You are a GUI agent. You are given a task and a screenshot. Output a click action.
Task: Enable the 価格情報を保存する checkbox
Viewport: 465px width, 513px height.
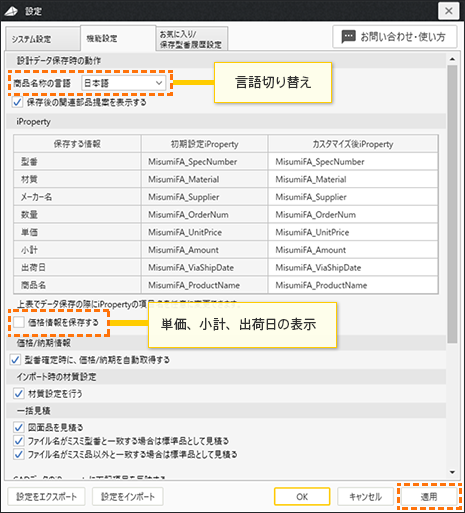(x=19, y=322)
